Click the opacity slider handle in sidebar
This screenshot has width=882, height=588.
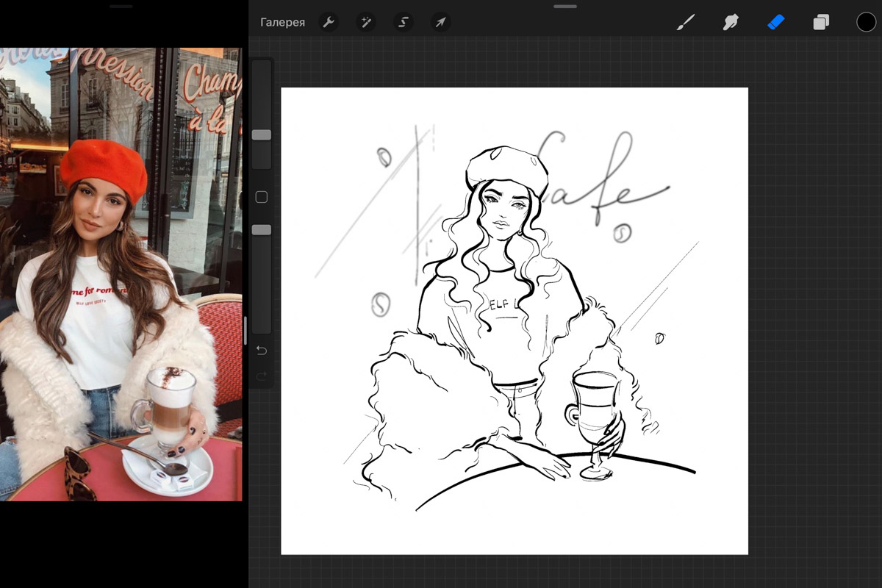(262, 230)
